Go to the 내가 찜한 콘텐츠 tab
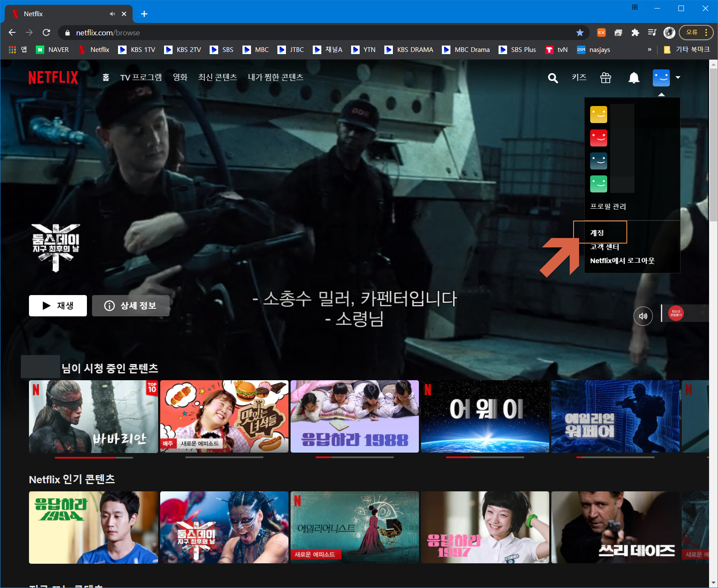This screenshot has width=718, height=588. (x=276, y=77)
